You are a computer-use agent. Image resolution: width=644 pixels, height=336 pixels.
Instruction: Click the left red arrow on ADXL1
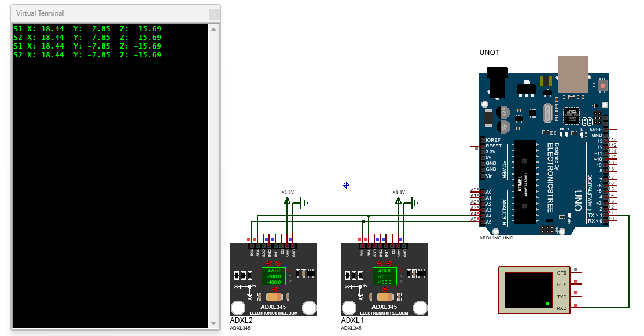[380, 263]
